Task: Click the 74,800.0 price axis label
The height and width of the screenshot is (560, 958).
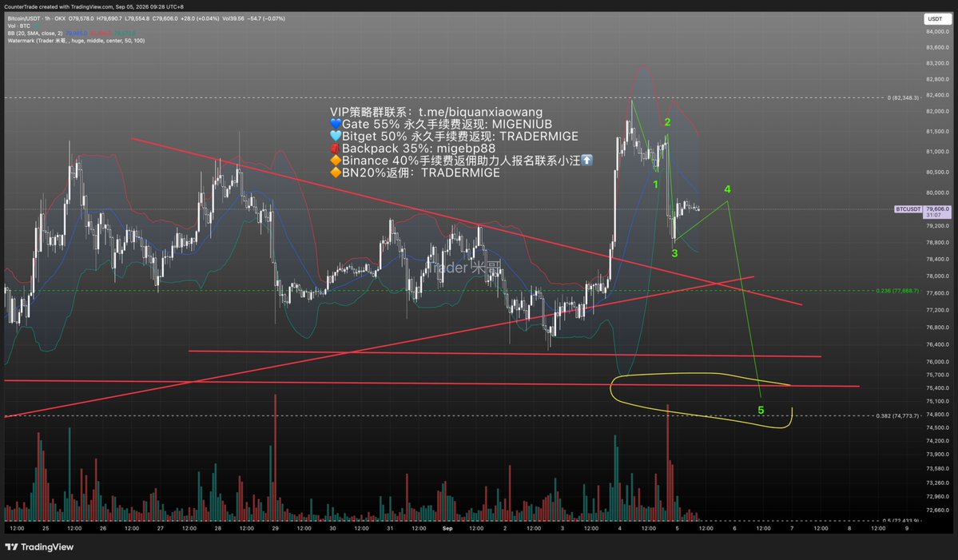Action: (x=937, y=414)
